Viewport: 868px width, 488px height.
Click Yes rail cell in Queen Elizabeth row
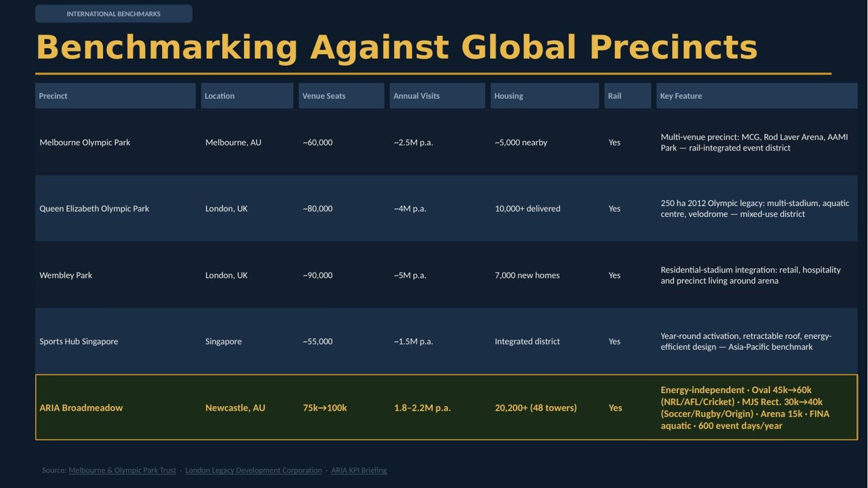point(614,209)
